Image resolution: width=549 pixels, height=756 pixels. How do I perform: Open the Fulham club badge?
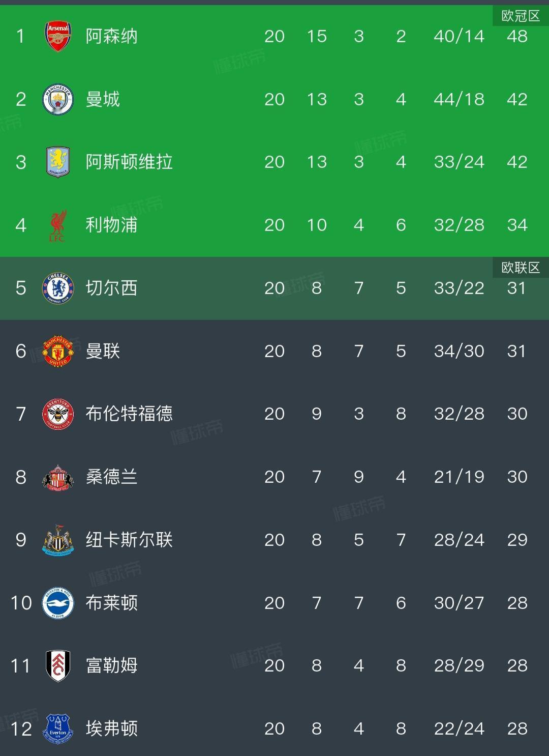[58, 666]
